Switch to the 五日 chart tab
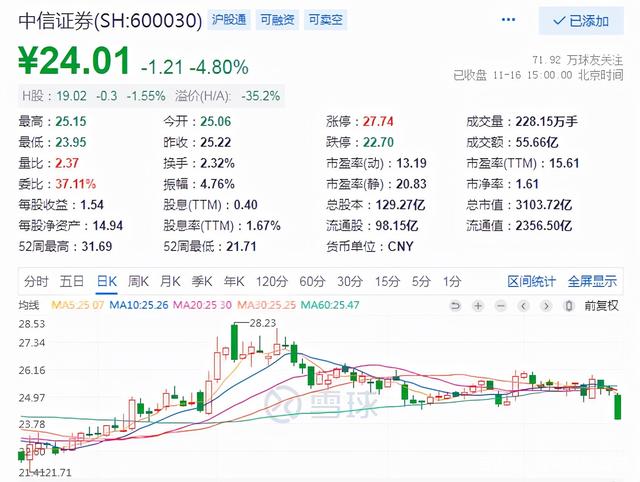 pos(72,281)
